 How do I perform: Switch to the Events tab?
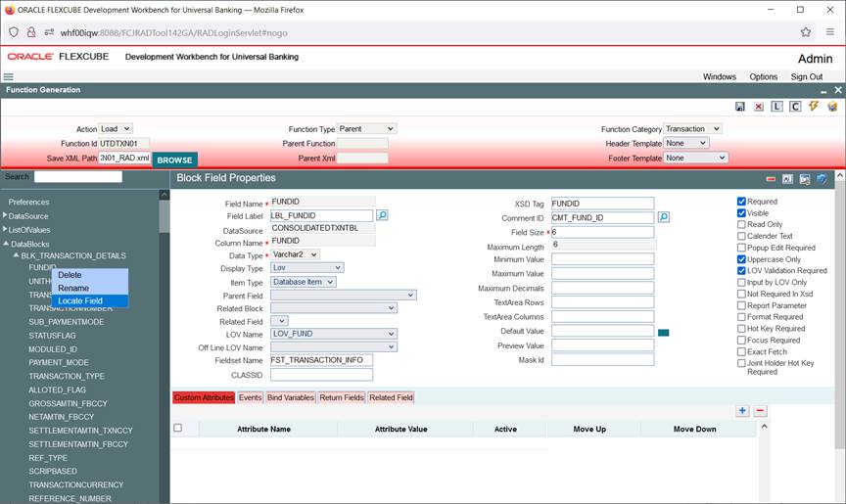pos(251,397)
